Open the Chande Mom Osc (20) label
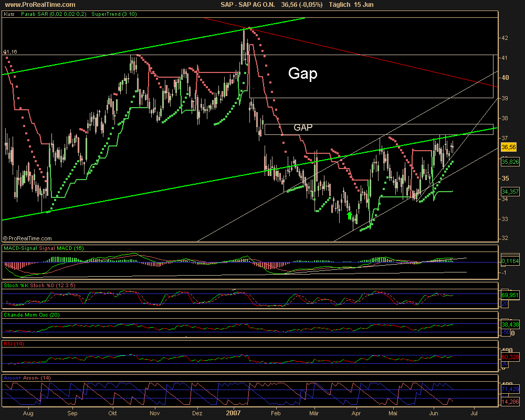525x420 pixels. (31, 315)
